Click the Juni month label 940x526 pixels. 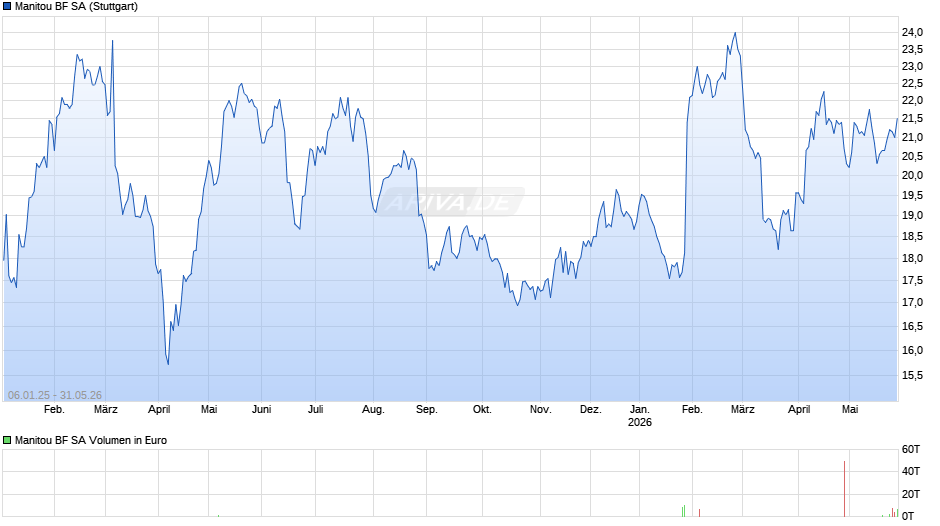261,409
